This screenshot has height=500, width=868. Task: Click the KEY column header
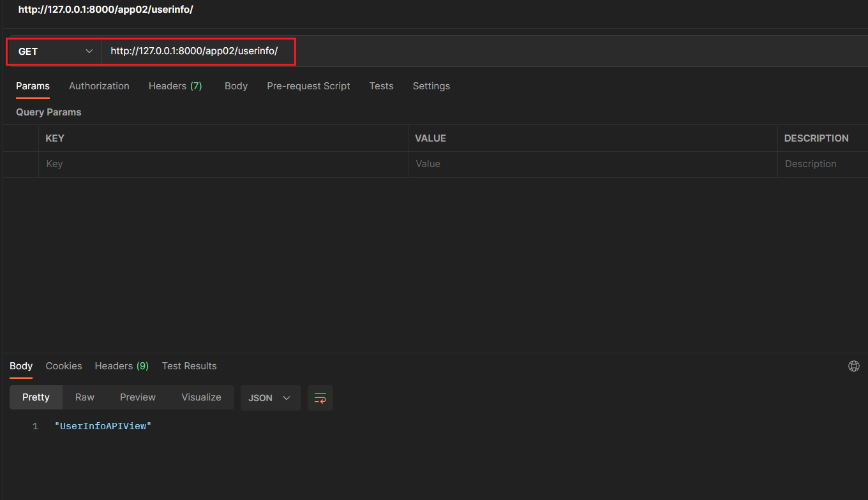click(x=55, y=138)
